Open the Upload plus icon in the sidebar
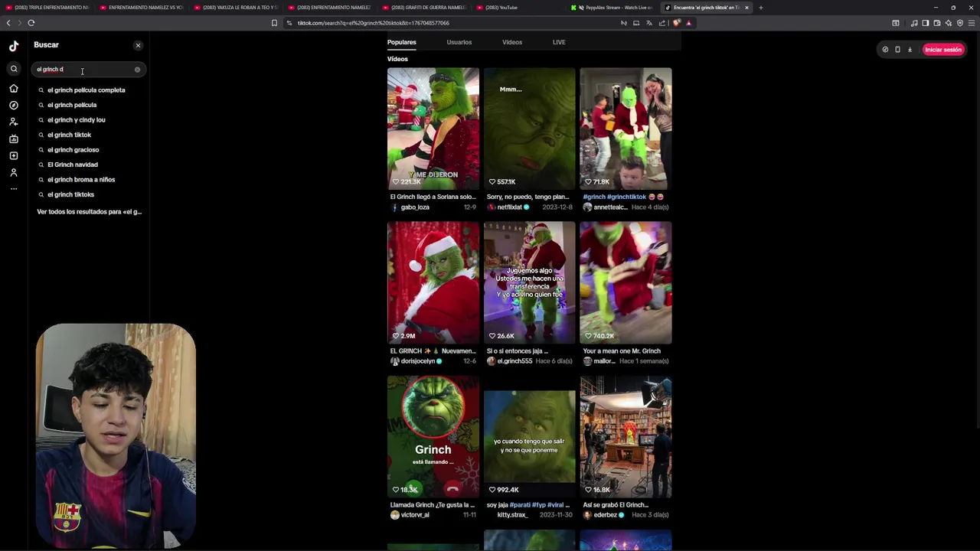980x551 pixels. [x=14, y=155]
